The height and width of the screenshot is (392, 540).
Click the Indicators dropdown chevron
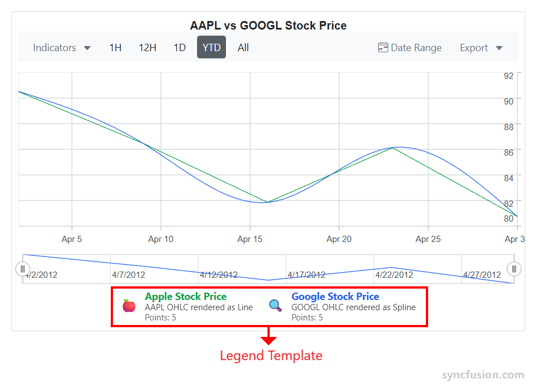88,48
